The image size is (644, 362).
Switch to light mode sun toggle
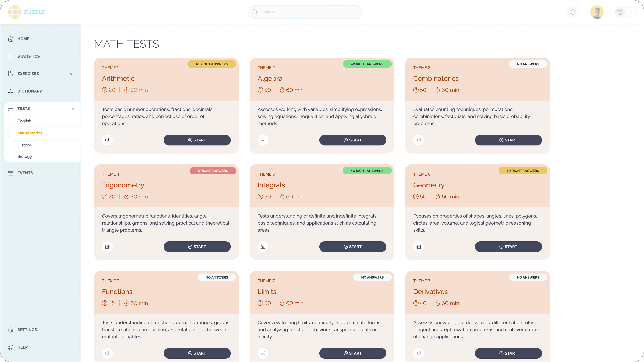tap(631, 12)
